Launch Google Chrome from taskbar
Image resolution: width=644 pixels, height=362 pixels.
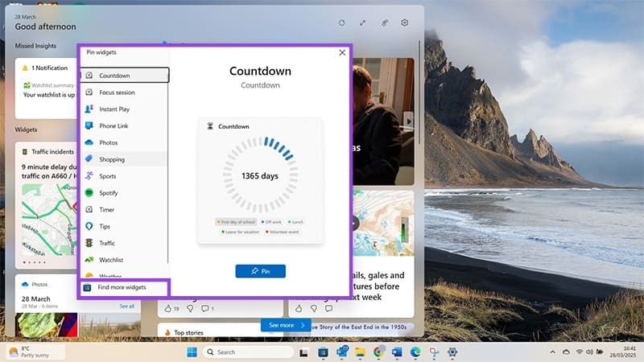(x=378, y=352)
